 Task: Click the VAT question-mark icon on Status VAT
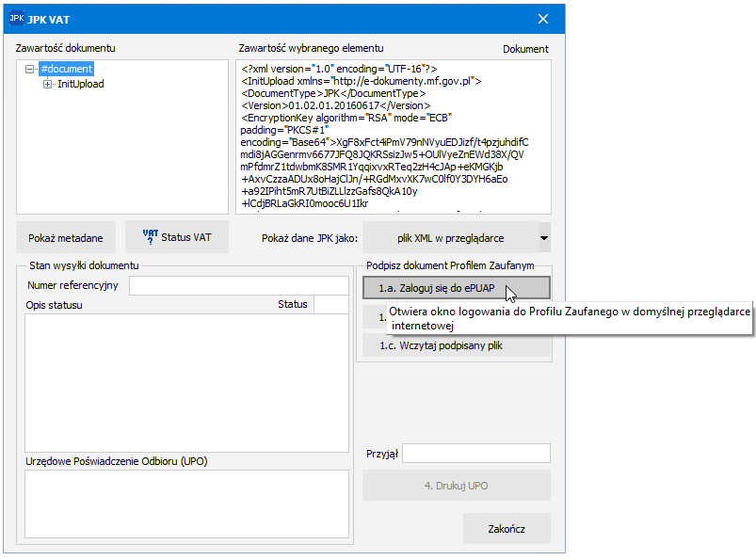point(150,236)
